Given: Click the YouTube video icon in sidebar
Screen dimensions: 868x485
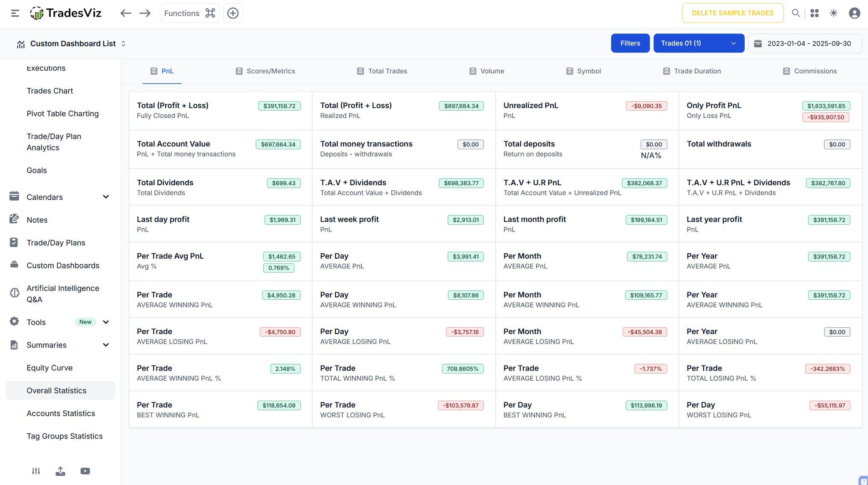Looking at the screenshot, I should tap(85, 471).
